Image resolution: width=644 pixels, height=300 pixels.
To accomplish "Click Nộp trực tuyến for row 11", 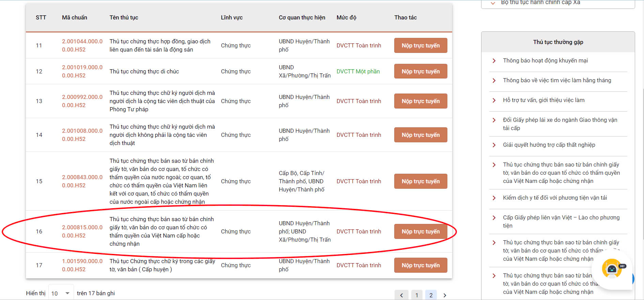I will pos(420,45).
